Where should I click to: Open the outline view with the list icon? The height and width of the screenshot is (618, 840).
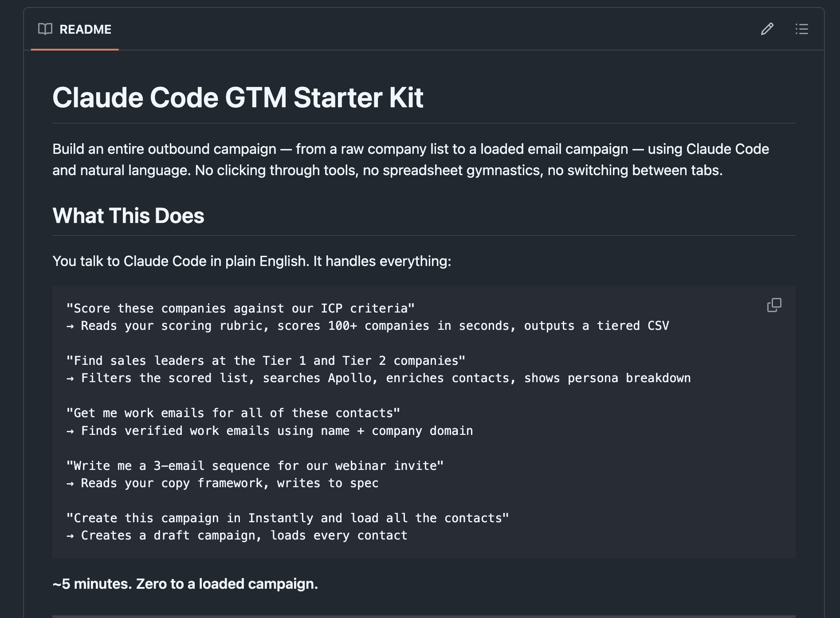pos(802,29)
